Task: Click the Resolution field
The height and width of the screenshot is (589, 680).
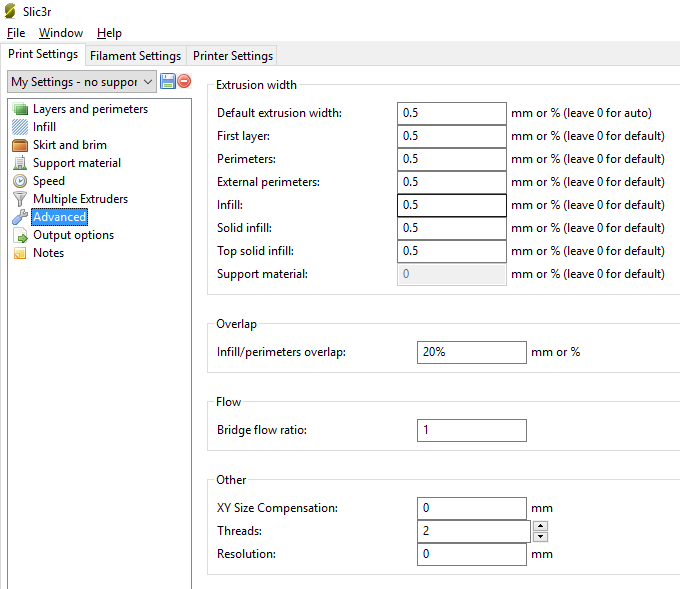Action: (x=472, y=554)
